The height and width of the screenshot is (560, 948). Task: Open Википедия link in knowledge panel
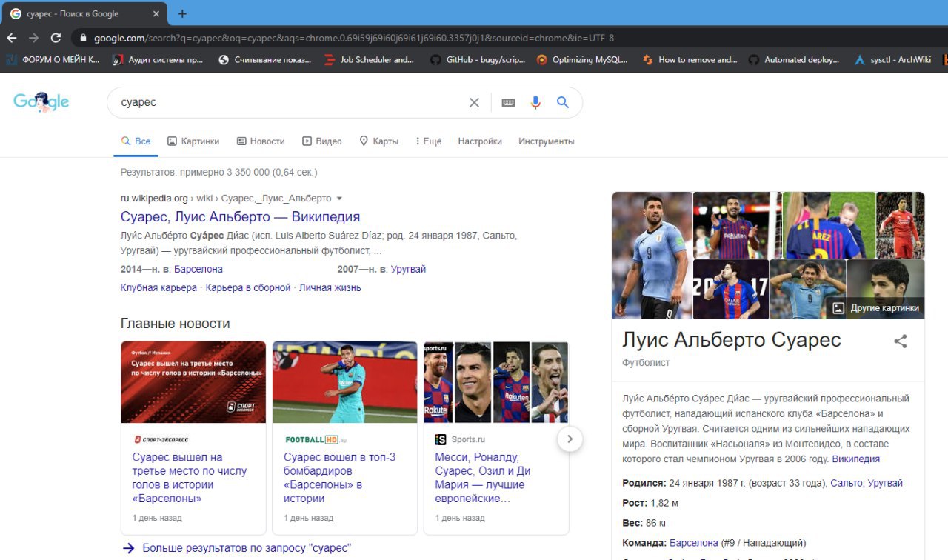(x=855, y=459)
